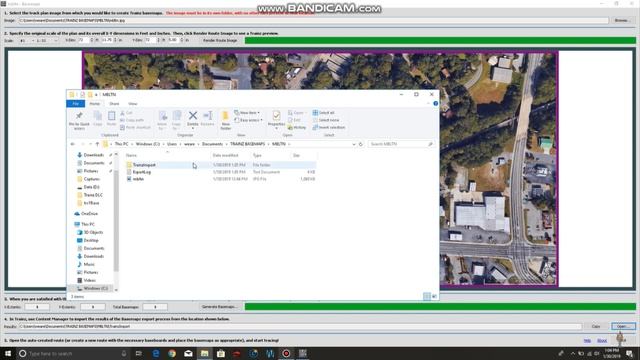Click Select all in the ribbon
The width and height of the screenshot is (640, 360).
pos(324,113)
